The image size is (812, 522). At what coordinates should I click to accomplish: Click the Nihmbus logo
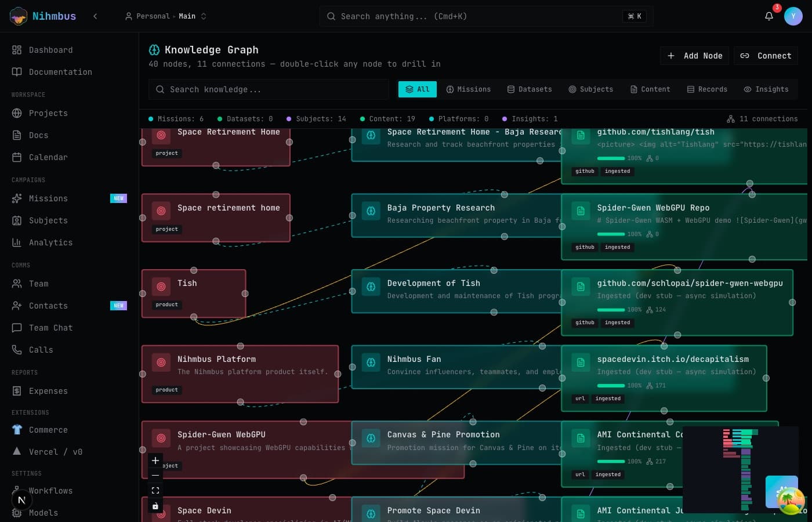coord(43,16)
